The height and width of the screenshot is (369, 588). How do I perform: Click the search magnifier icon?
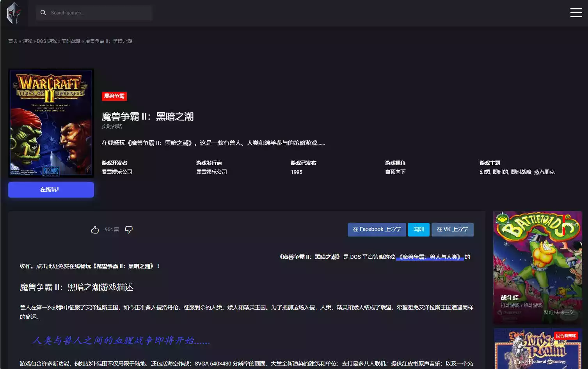[43, 13]
